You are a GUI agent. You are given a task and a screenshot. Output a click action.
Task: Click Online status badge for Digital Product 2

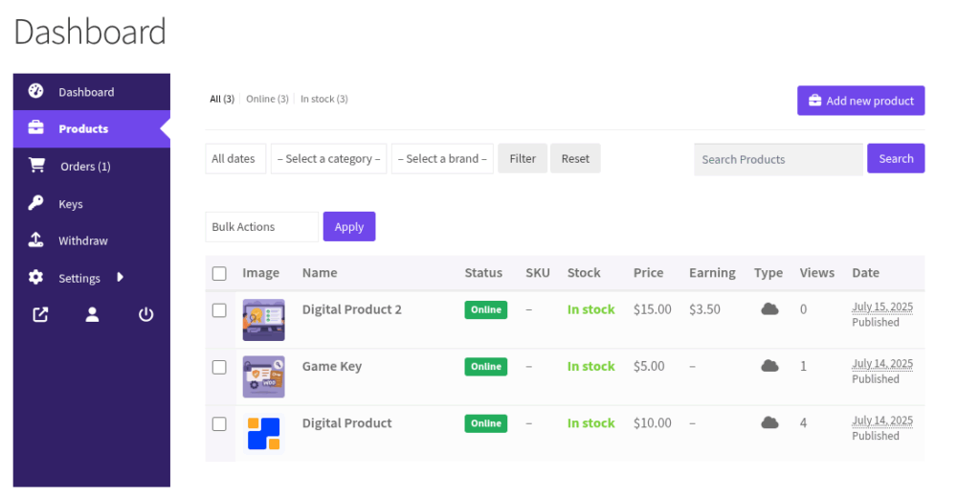[485, 309]
